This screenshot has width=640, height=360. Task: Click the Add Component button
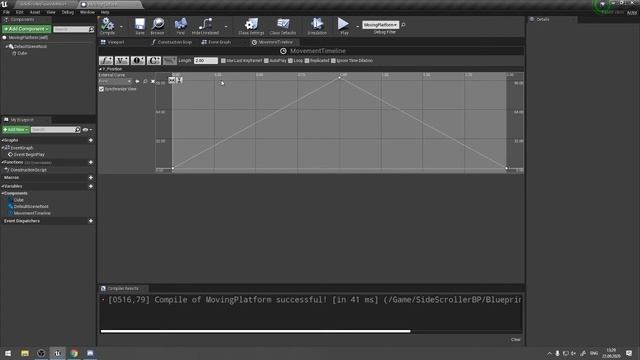point(27,29)
